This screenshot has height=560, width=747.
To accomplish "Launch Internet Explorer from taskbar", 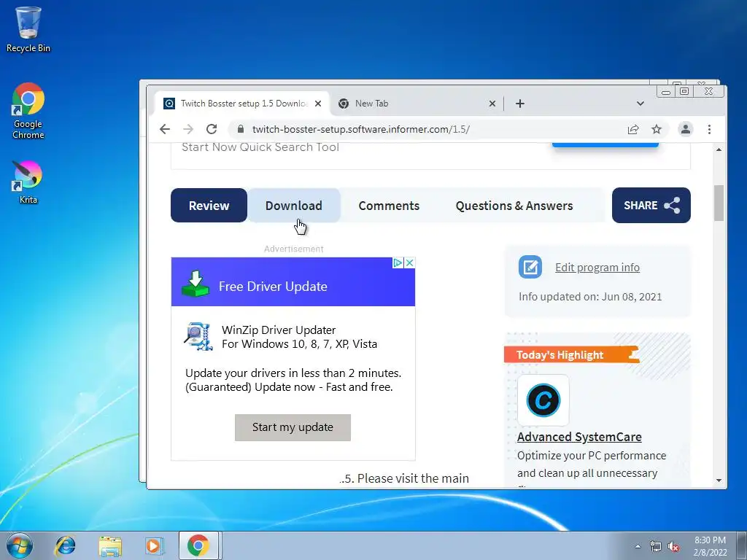I will tap(65, 545).
